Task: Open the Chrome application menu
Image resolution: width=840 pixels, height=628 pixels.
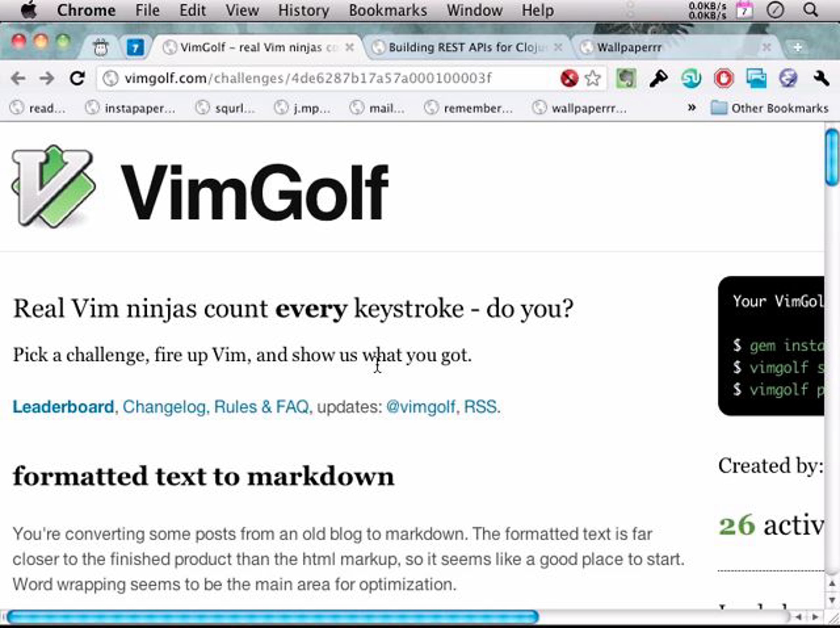Action: point(86,10)
